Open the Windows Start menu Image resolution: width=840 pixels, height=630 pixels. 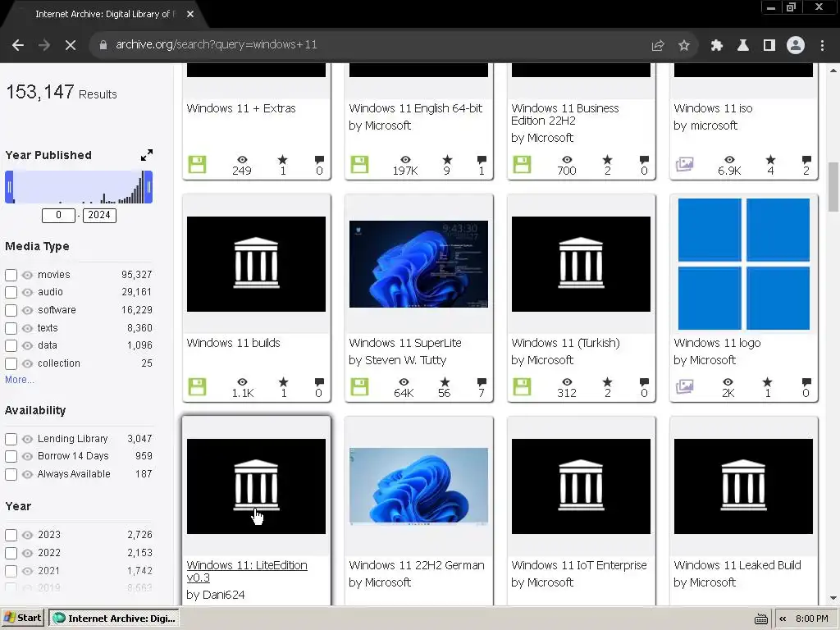(22, 619)
